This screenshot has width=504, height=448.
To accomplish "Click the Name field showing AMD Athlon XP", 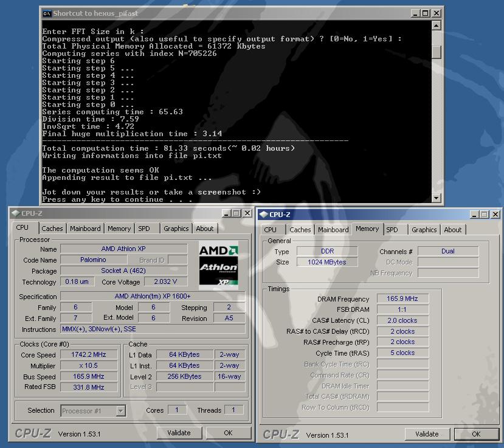I will click(124, 249).
